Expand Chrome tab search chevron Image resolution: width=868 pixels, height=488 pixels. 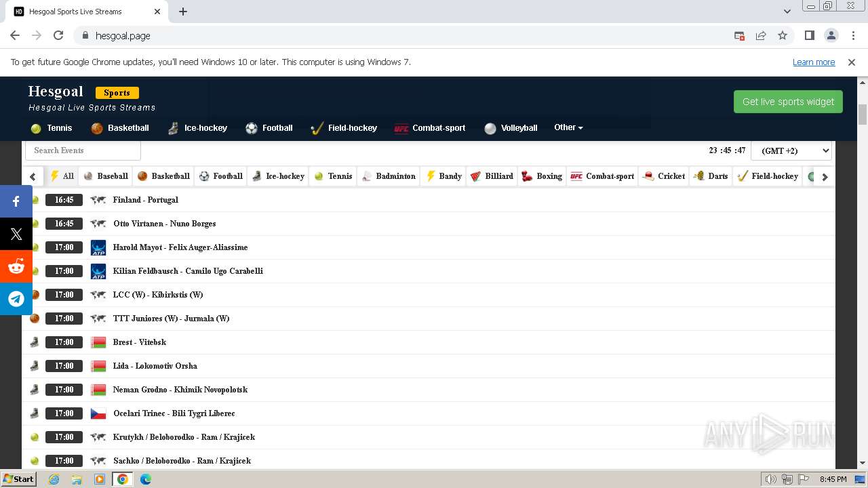pyautogui.click(x=787, y=12)
